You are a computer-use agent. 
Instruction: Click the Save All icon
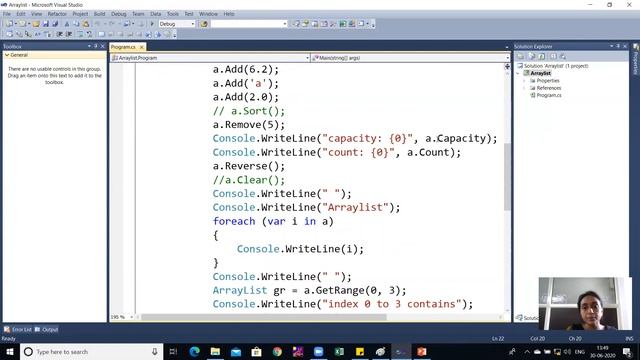point(55,24)
